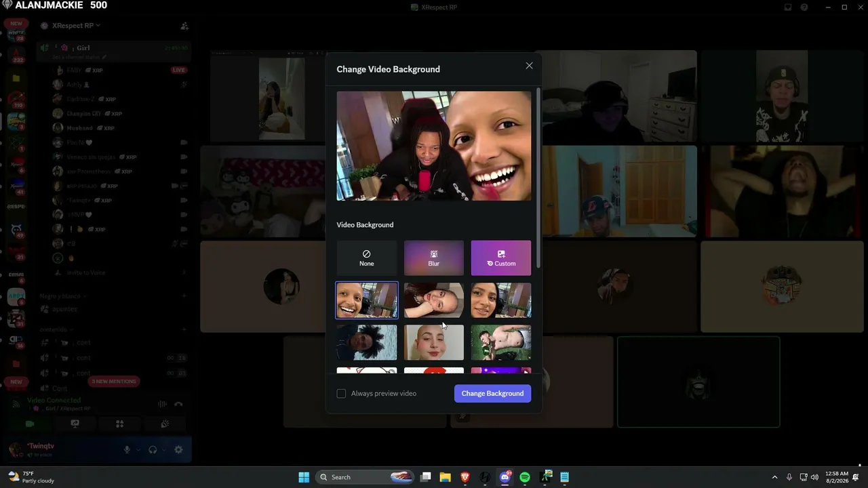Add a channel to contenido category
This screenshot has height=488, width=868.
tap(184, 329)
